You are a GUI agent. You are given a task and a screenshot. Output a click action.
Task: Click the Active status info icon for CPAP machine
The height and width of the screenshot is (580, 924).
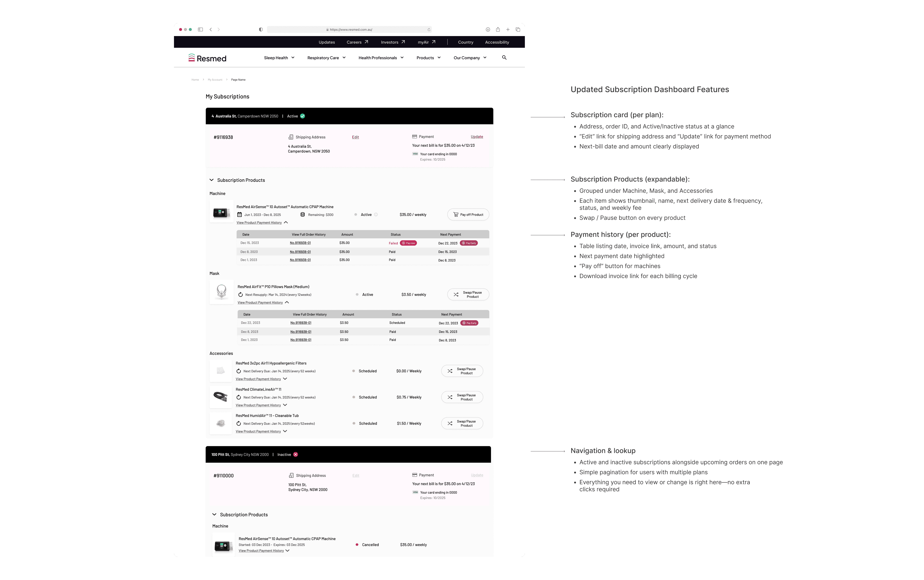376,215
